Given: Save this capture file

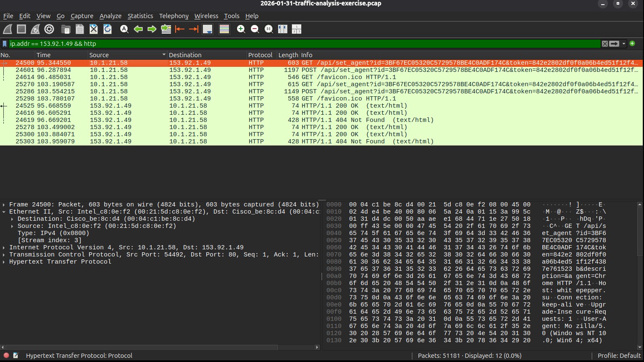Looking at the screenshot, I should (80, 29).
